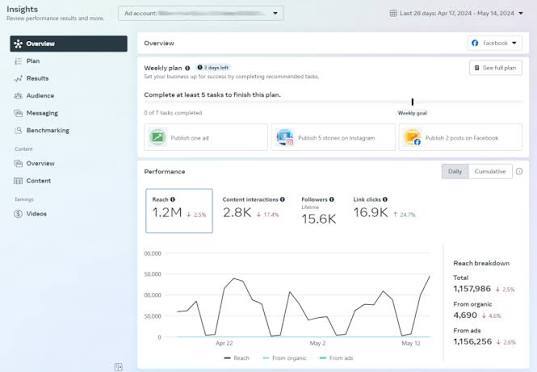537x372 pixels.
Task: Select the Link clicks metric
Action: tap(384, 209)
